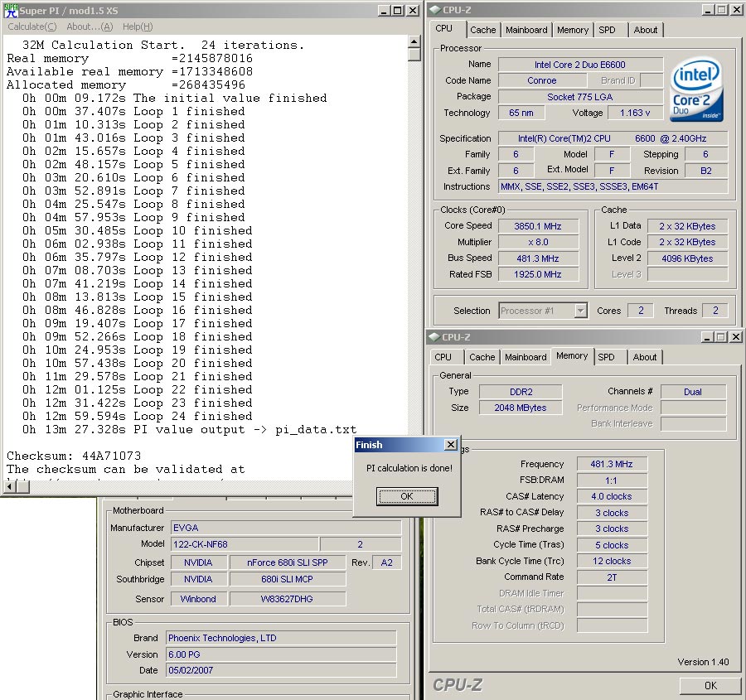This screenshot has width=746, height=700.
Task: Open the Help menu in Super PI
Action: click(138, 27)
